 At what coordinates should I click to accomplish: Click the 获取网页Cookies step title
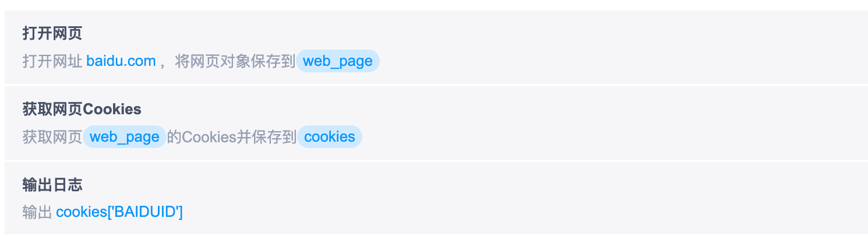(x=82, y=109)
